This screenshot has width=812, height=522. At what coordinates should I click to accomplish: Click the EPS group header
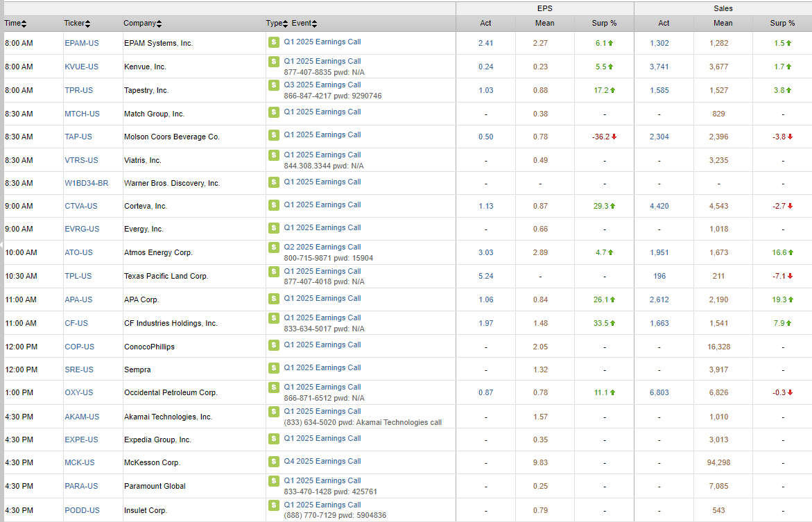tap(545, 8)
